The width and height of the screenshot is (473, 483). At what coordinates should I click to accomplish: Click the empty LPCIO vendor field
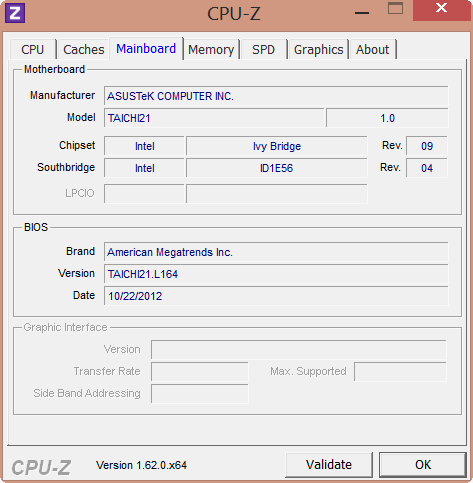tap(144, 193)
